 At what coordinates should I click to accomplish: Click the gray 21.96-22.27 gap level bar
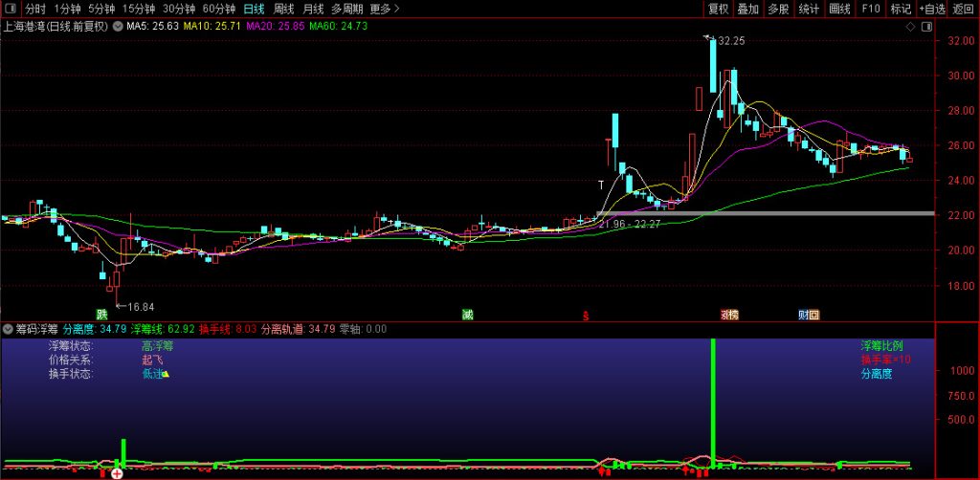pos(766,212)
